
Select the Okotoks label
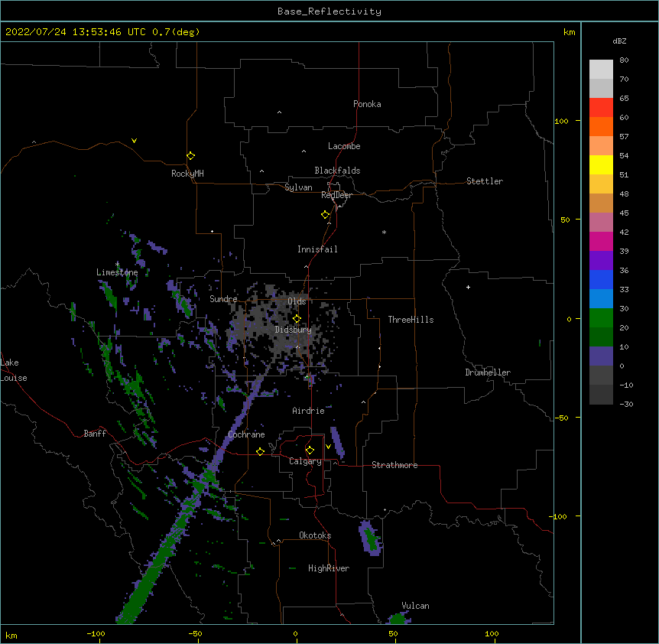tap(315, 535)
